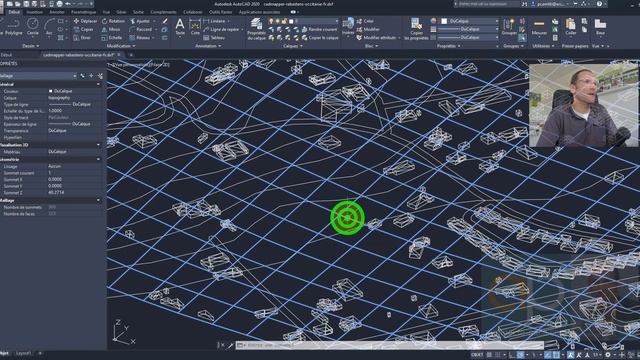640x360 pixels.
Task: Click the help question mark icon
Action: (x=599, y=4)
